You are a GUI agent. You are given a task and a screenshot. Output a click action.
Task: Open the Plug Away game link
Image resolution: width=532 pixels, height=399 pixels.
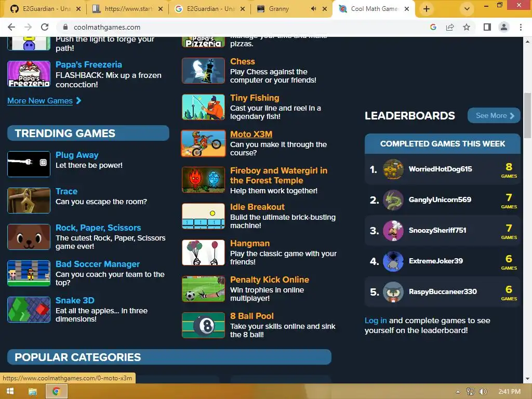(77, 155)
